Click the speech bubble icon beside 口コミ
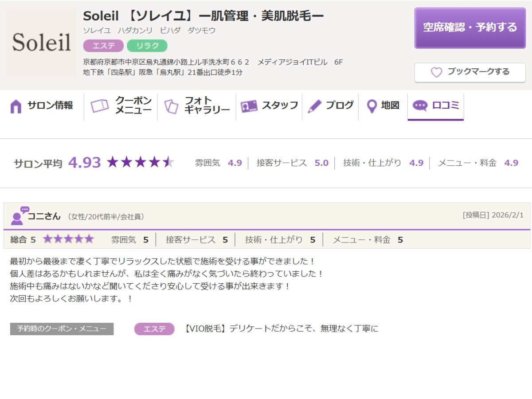 pos(420,106)
